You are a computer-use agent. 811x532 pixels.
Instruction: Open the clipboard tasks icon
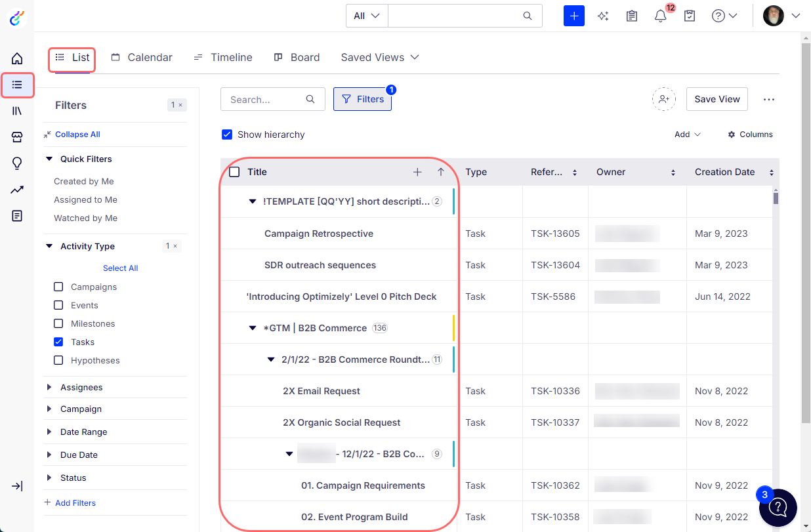[x=632, y=16]
